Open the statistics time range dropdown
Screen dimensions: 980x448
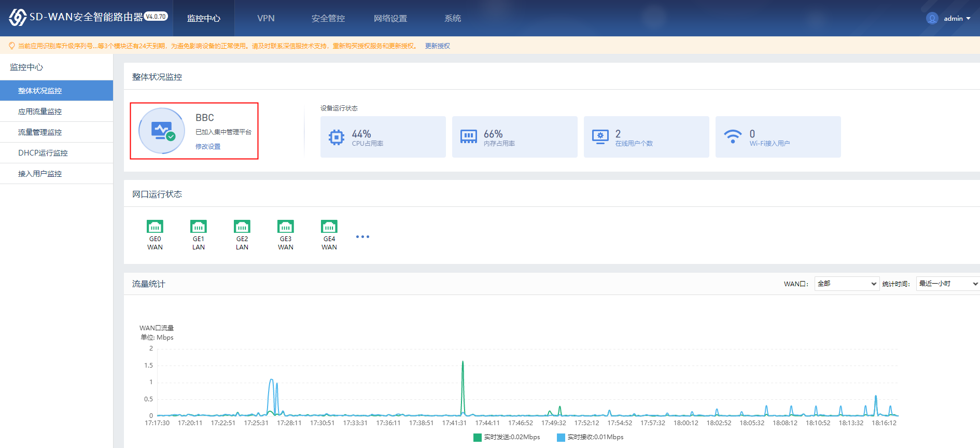click(x=947, y=284)
